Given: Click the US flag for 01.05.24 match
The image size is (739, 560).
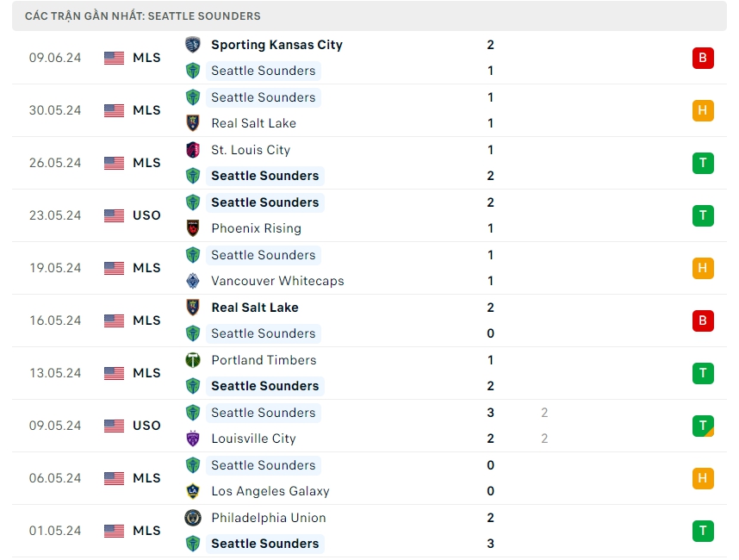Looking at the screenshot, I should [114, 531].
